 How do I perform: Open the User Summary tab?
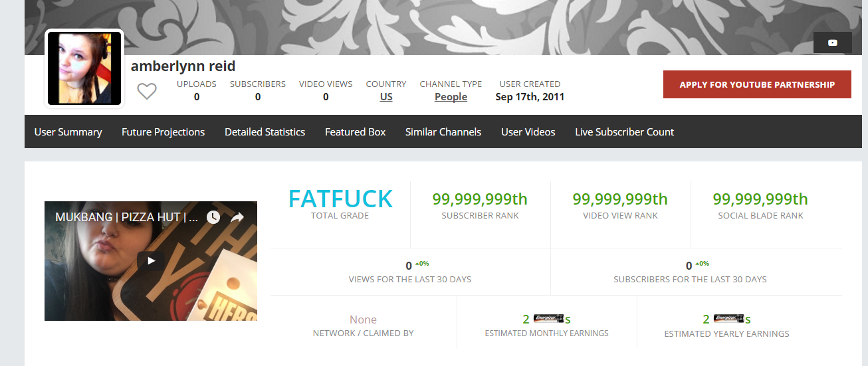coord(68,132)
